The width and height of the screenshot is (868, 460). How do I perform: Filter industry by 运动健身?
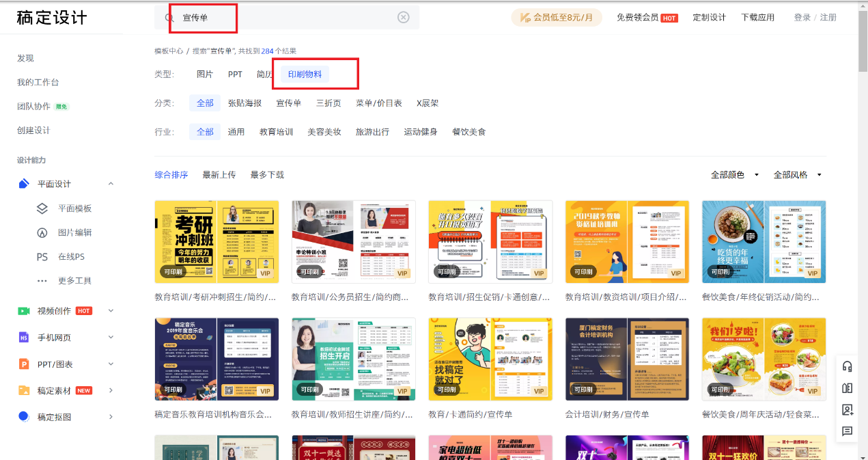coord(420,132)
